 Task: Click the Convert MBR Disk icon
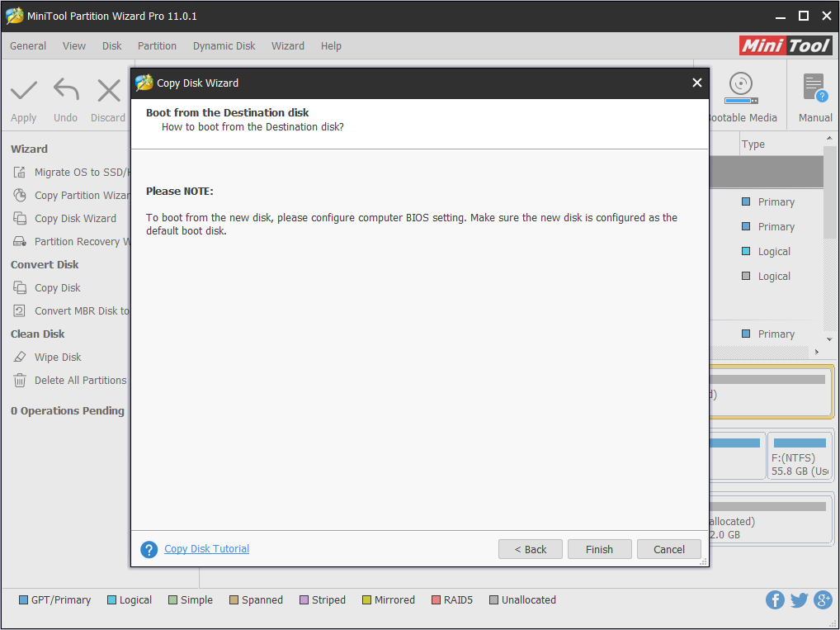(x=20, y=311)
